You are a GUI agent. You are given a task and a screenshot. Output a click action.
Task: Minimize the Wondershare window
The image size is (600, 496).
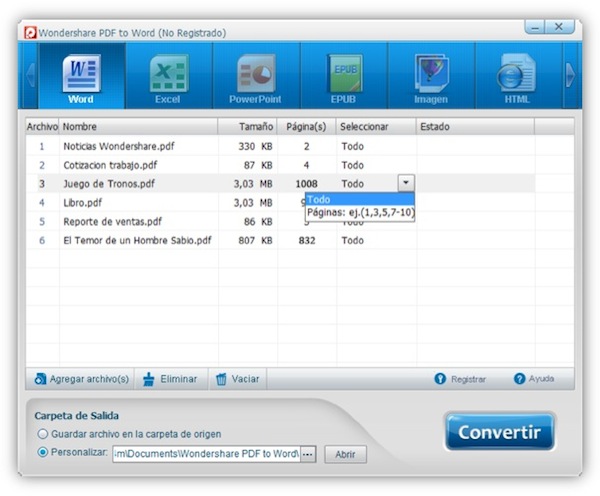(x=535, y=27)
